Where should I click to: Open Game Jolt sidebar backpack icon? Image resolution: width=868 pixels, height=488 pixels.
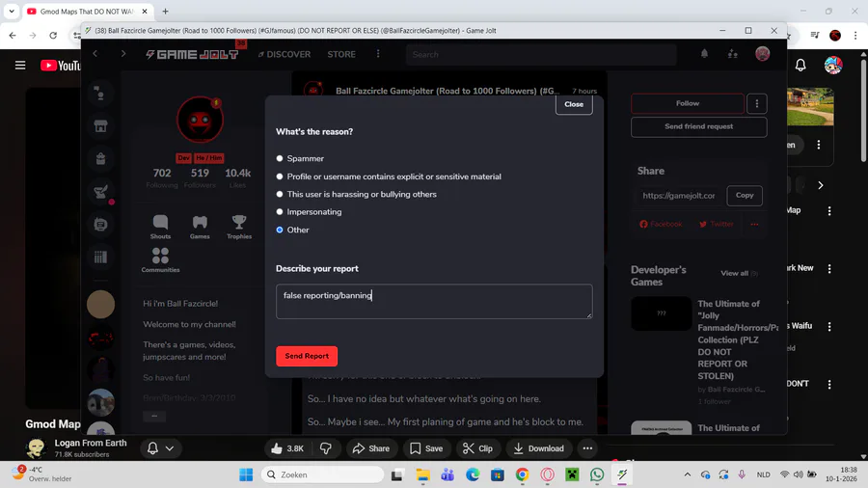pos(100,159)
